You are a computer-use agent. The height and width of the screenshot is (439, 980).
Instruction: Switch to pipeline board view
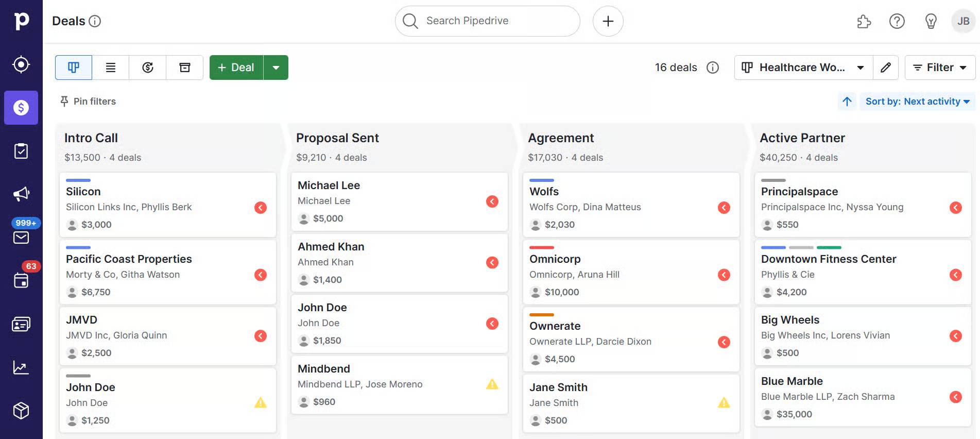coord(74,67)
